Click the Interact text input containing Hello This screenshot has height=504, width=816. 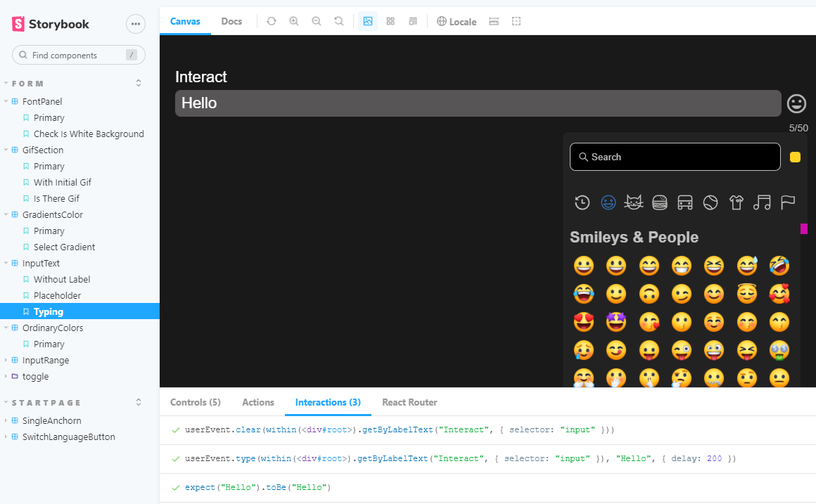tap(478, 103)
